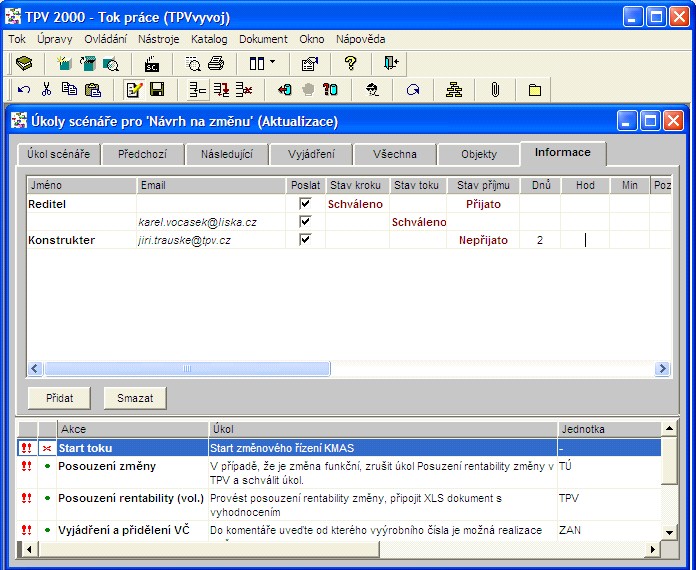The width and height of the screenshot is (696, 570).
Task: Toggle Poslat checkbox for karel.vocasek@liska.cz
Action: 305,222
